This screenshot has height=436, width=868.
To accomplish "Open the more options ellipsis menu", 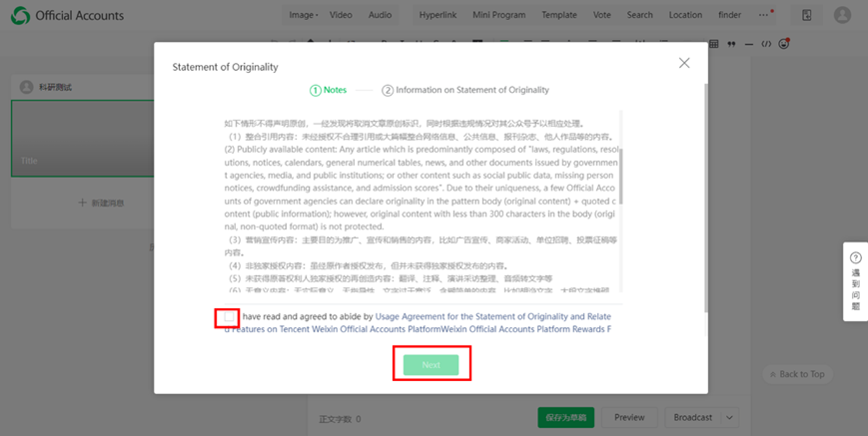I will point(764,15).
